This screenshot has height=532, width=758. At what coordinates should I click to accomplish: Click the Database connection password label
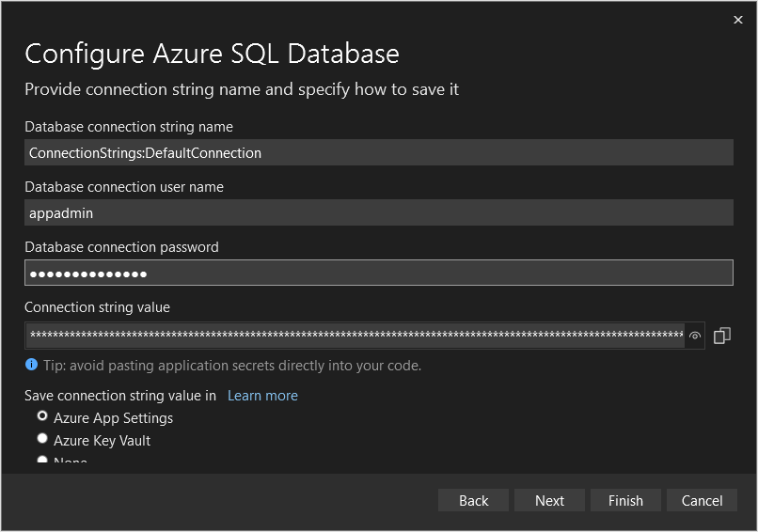121,247
